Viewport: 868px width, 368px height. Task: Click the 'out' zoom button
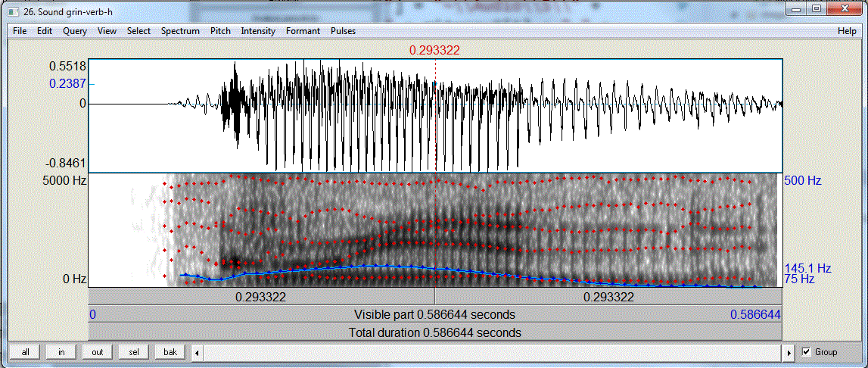click(x=98, y=352)
